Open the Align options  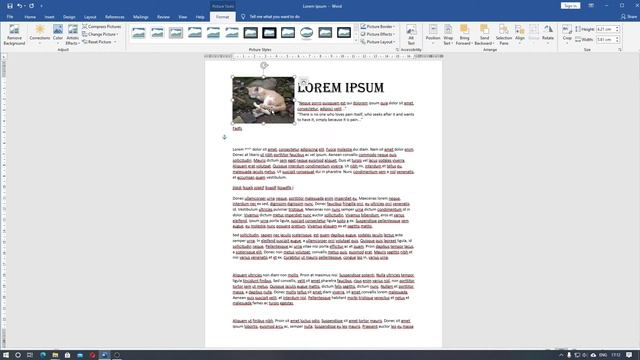pos(520,35)
